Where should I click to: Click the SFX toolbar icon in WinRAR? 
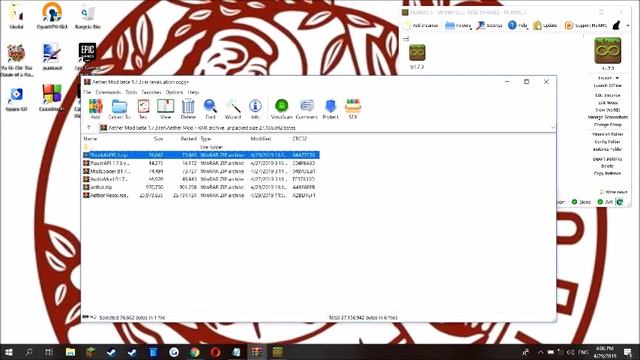coord(353,109)
